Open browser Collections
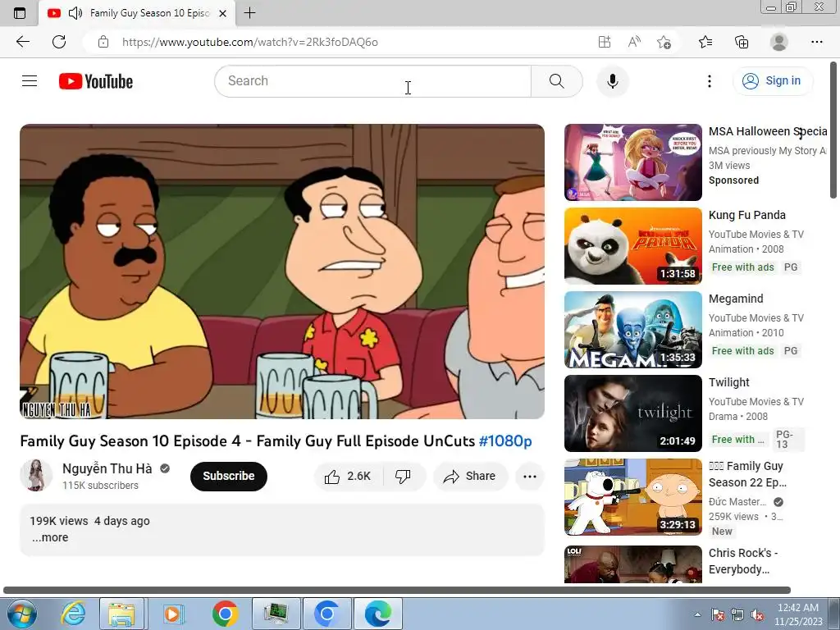Viewport: 840px width, 630px height. click(742, 42)
